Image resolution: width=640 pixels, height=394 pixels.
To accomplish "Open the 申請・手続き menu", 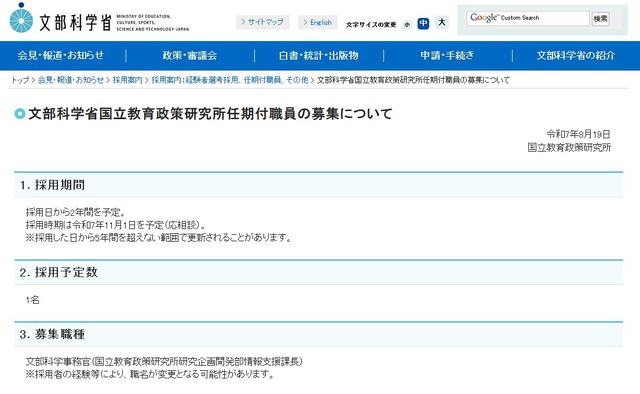I will coord(447,56).
